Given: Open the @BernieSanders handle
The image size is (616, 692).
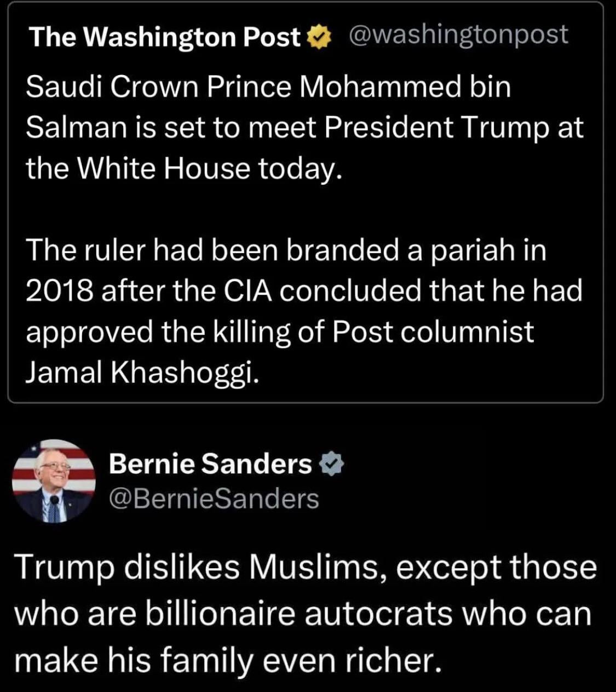Looking at the screenshot, I should 214,499.
